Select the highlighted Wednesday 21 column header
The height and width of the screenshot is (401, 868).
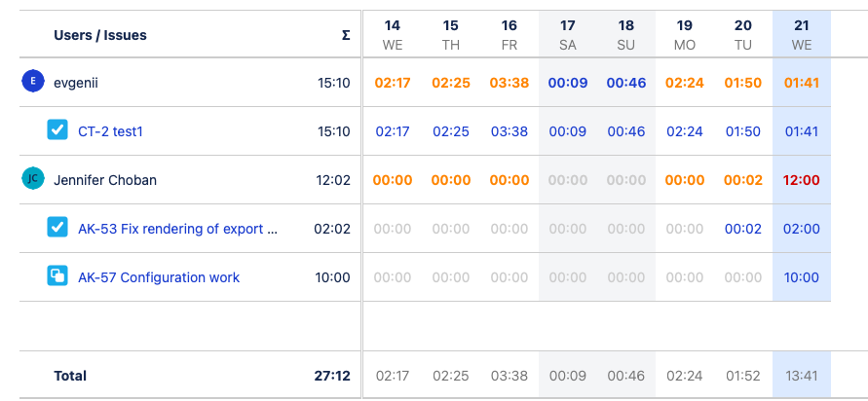(801, 35)
